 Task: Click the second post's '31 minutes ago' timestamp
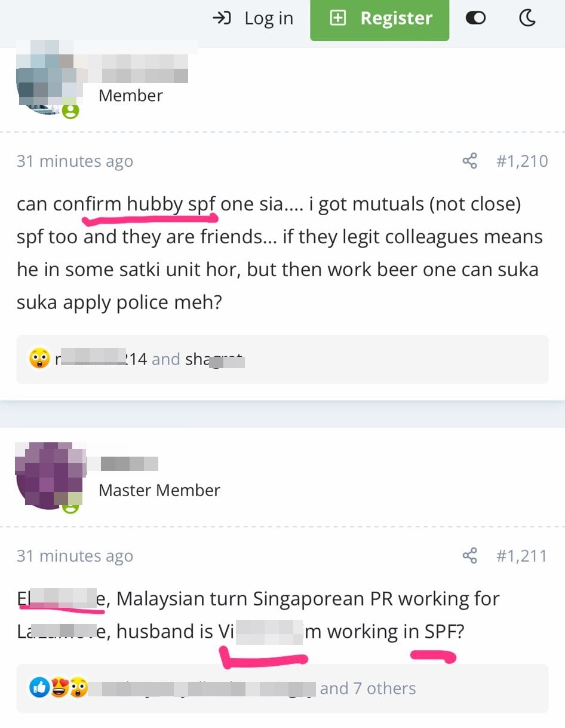tap(75, 556)
